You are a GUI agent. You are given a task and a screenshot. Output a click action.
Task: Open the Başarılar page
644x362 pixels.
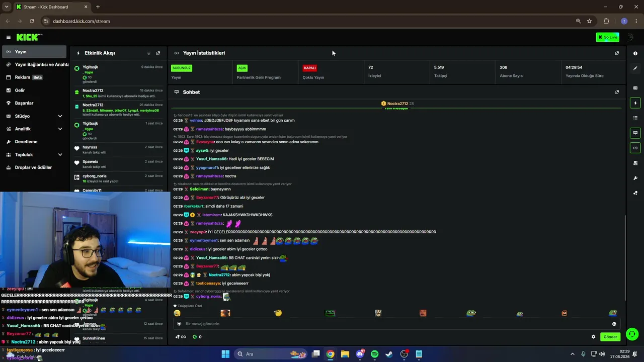34,103
